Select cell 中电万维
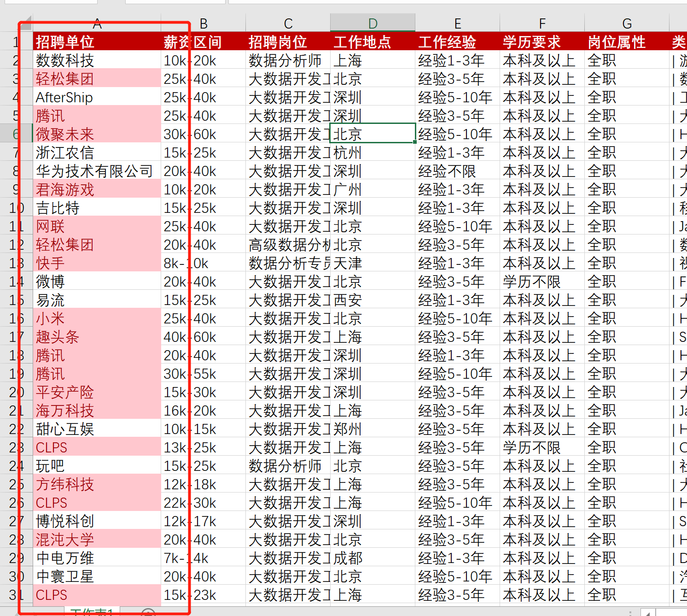The image size is (687, 616). (x=97, y=558)
